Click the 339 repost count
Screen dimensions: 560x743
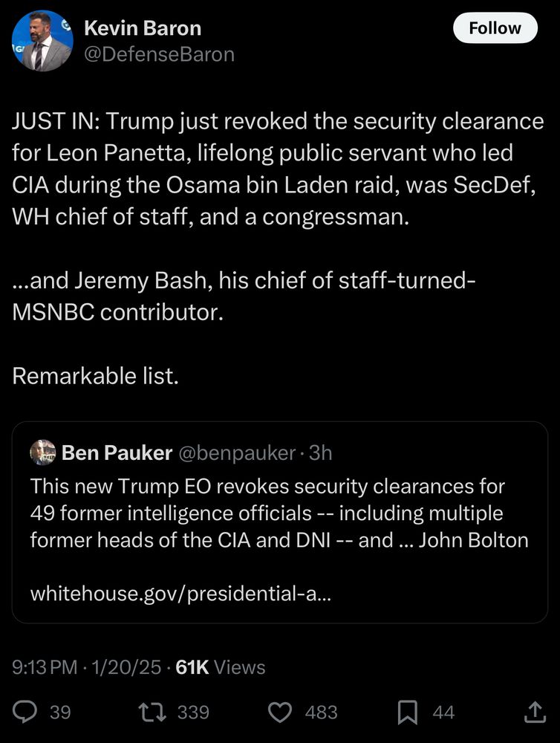pos(193,713)
